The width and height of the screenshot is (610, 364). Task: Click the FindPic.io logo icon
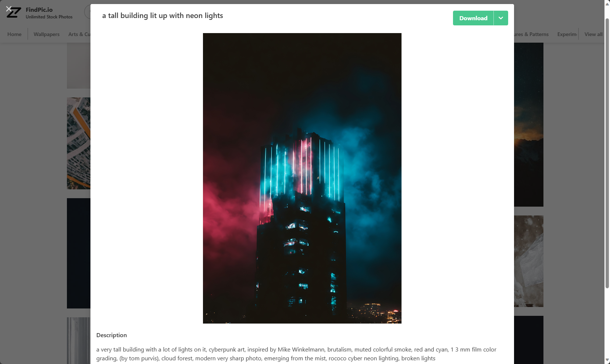click(14, 13)
